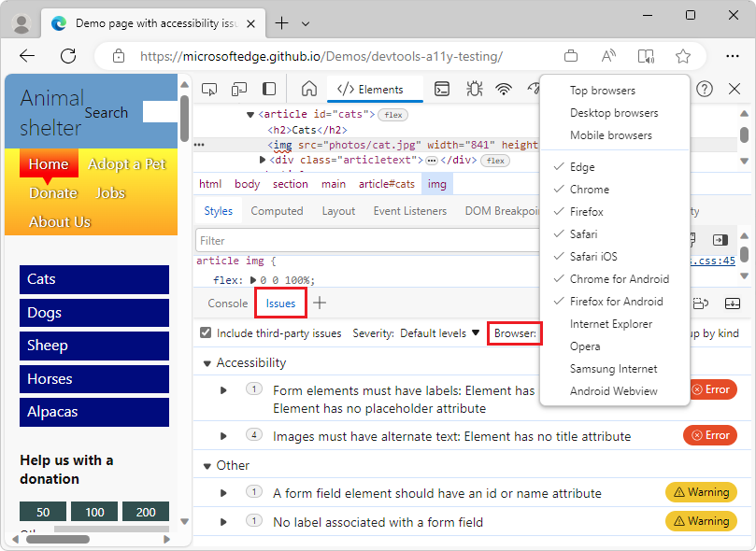Switch to the Computed tab
The width and height of the screenshot is (756, 551).
tap(277, 210)
